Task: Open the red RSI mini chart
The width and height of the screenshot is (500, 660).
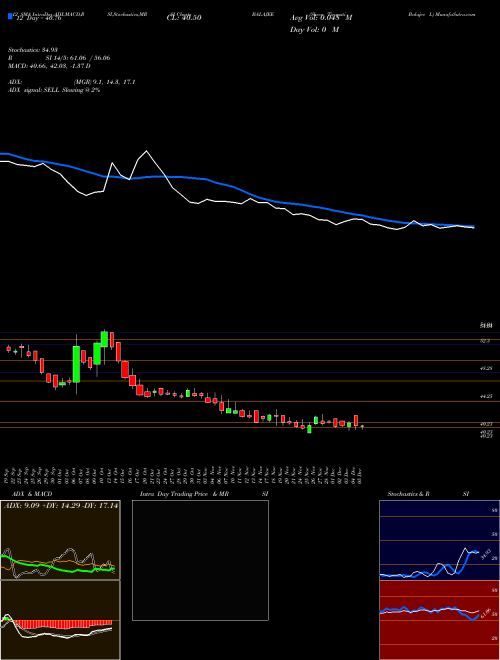Action: (439, 620)
